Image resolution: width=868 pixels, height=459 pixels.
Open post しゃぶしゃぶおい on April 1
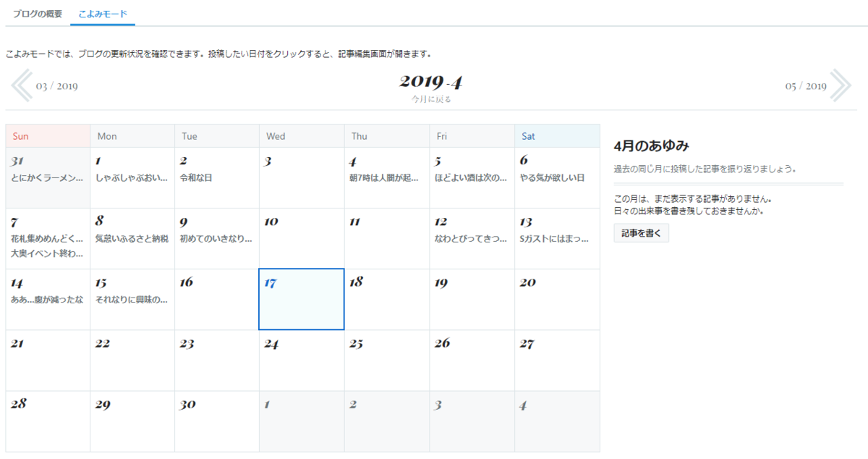coord(132,177)
